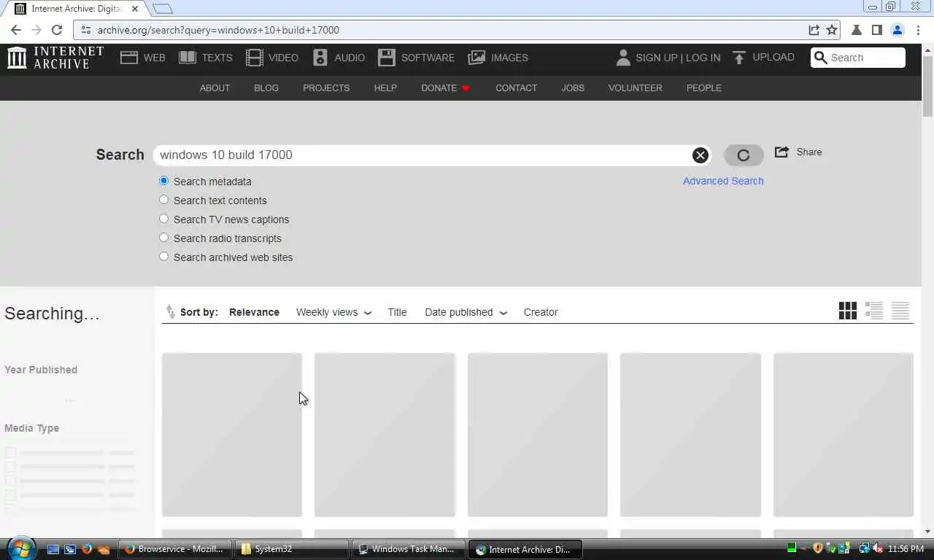Screen dimensions: 934x560
Task: View site information icon in address bar
Action: 85,30
